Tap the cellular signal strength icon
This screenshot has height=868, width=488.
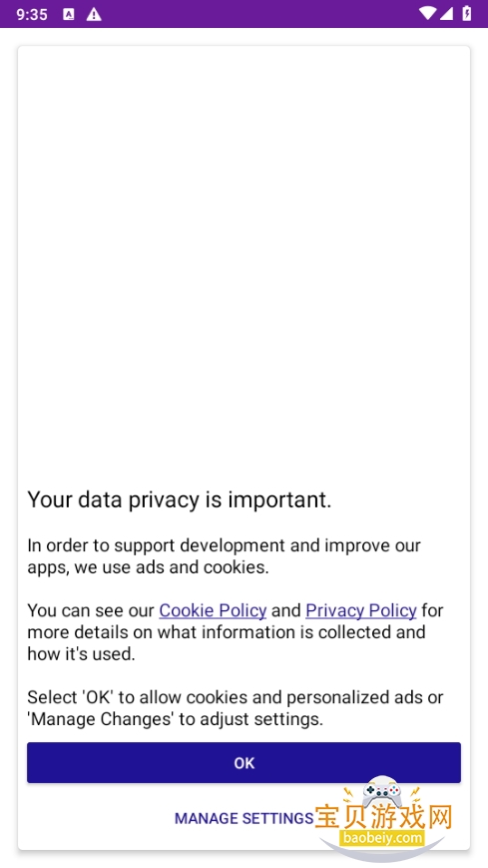(x=446, y=13)
